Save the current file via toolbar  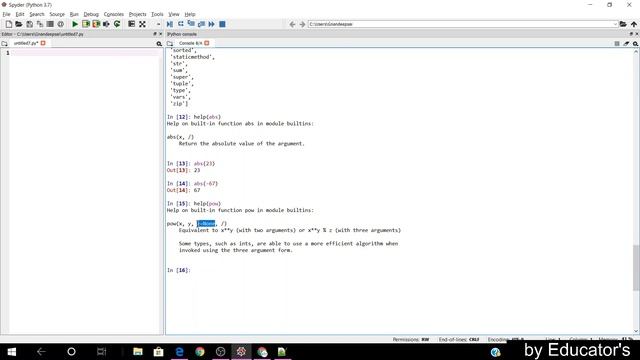[x=29, y=24]
